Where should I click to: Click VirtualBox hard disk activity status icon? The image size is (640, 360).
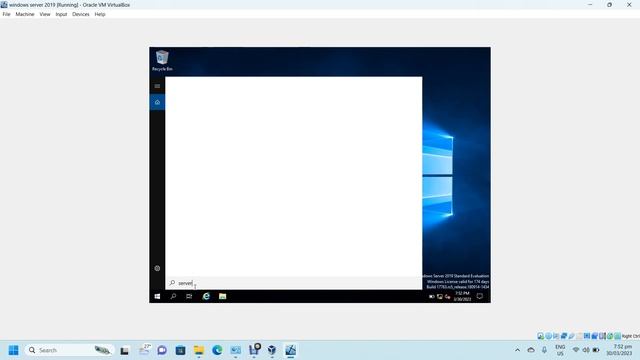tap(540, 336)
